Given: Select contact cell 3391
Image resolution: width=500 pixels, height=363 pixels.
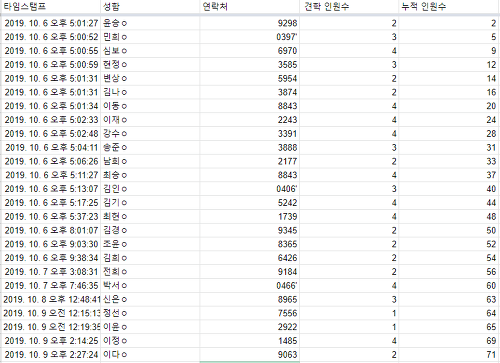Looking at the screenshot, I should [x=250, y=134].
